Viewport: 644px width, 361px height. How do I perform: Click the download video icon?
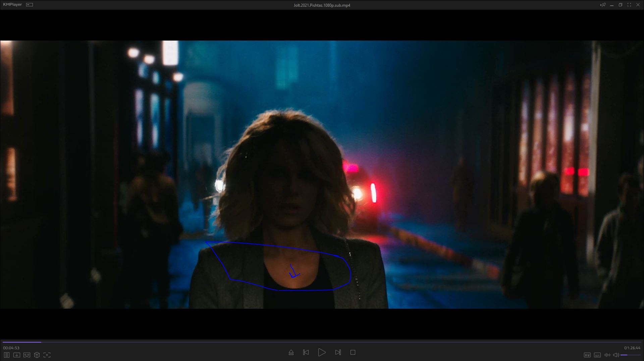click(x=16, y=355)
